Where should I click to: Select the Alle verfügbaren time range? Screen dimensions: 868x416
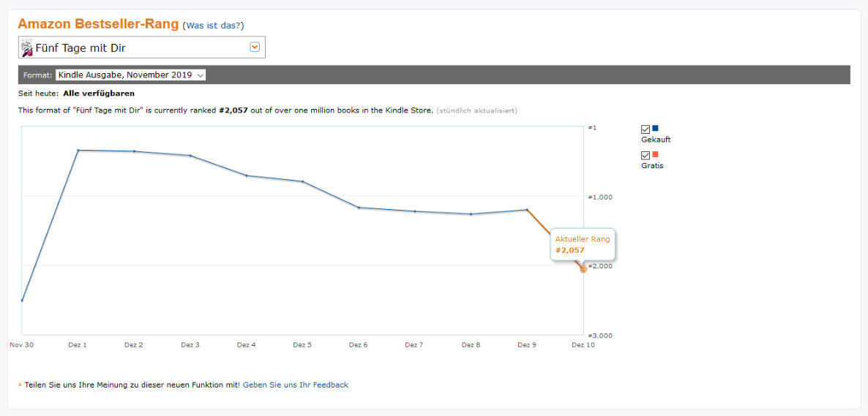point(99,94)
